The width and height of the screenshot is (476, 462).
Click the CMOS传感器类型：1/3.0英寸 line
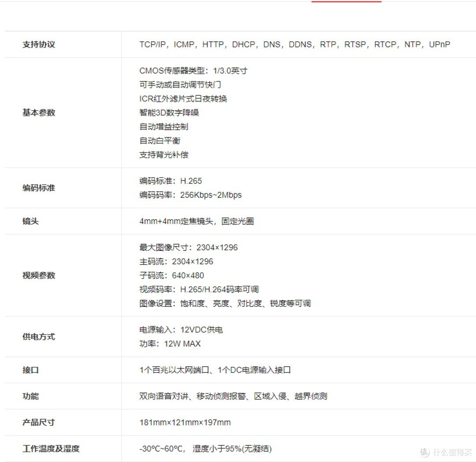tap(193, 71)
